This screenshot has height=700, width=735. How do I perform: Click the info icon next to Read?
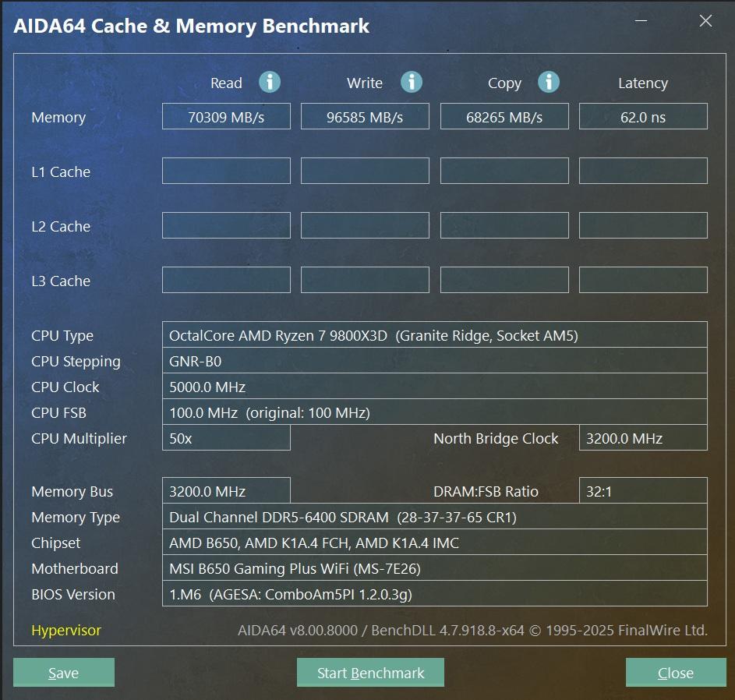[x=270, y=82]
